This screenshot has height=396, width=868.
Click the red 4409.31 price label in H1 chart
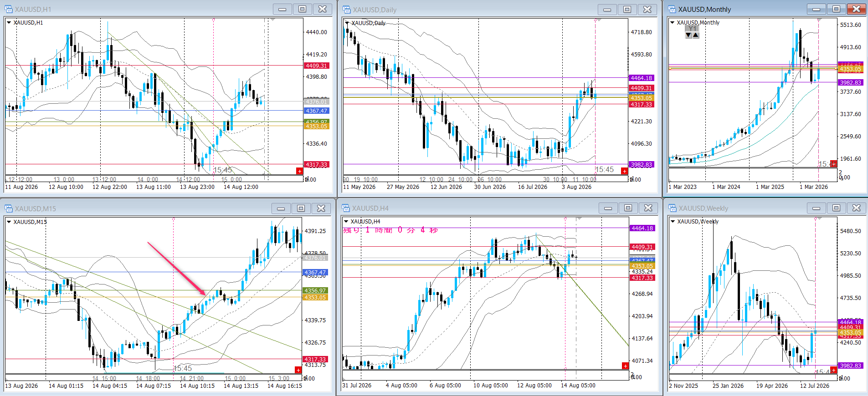[316, 66]
